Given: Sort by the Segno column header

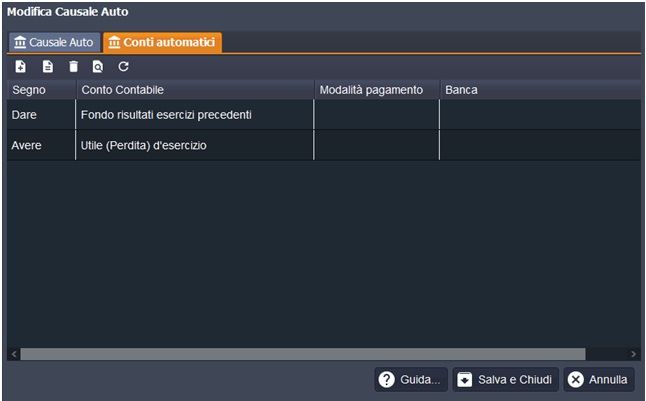Looking at the screenshot, I should (40, 90).
